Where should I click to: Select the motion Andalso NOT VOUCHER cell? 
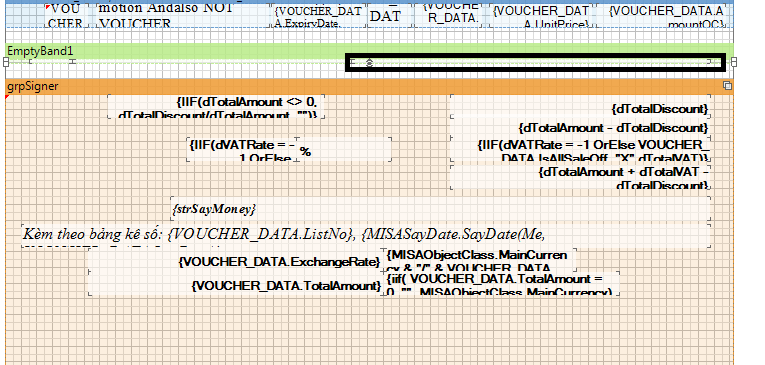[x=183, y=15]
